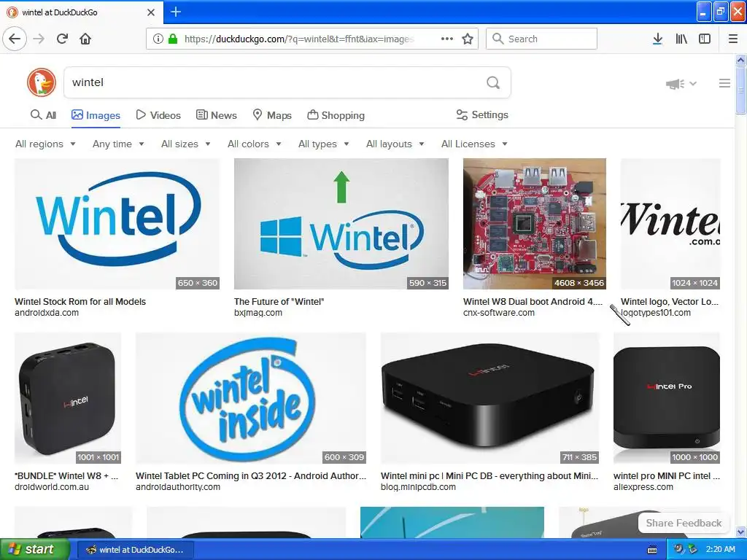Open a new tab with the plus button
This screenshot has height=560, width=747.
click(x=176, y=12)
